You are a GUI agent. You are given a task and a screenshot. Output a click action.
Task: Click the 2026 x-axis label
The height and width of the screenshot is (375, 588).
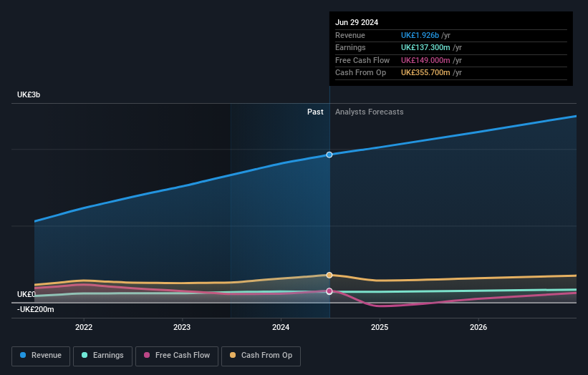[478, 327]
